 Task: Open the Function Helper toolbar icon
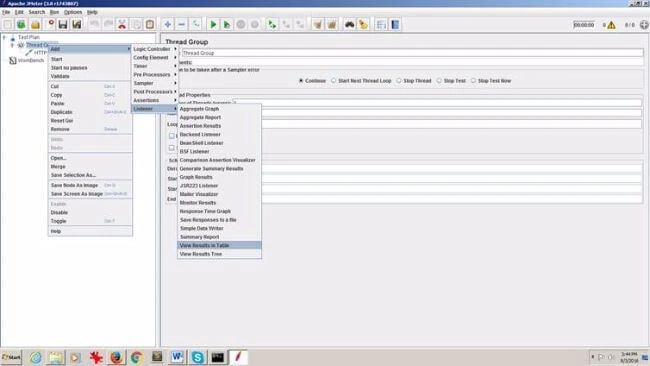click(x=381, y=24)
